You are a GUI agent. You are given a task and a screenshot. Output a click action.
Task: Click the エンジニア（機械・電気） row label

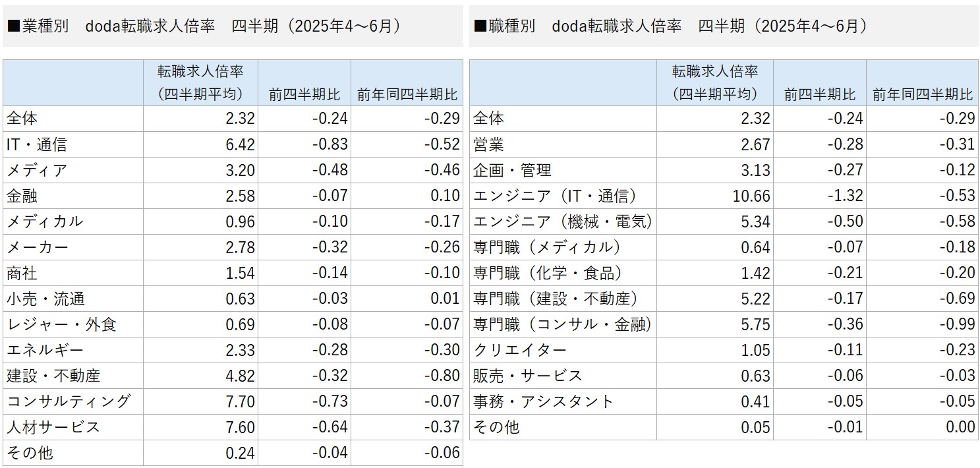tap(563, 221)
